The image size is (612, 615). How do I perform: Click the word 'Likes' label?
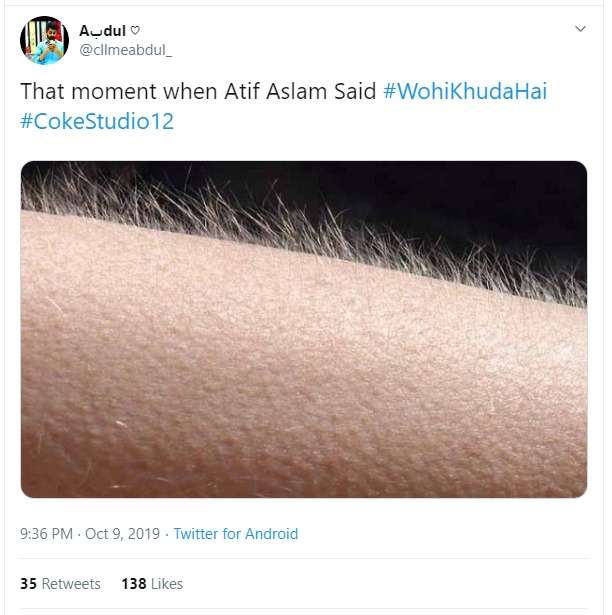pyautogui.click(x=167, y=584)
